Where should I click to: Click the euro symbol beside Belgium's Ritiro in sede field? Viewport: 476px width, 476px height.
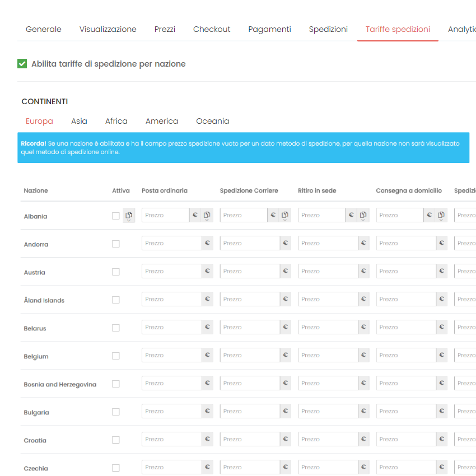click(x=363, y=354)
